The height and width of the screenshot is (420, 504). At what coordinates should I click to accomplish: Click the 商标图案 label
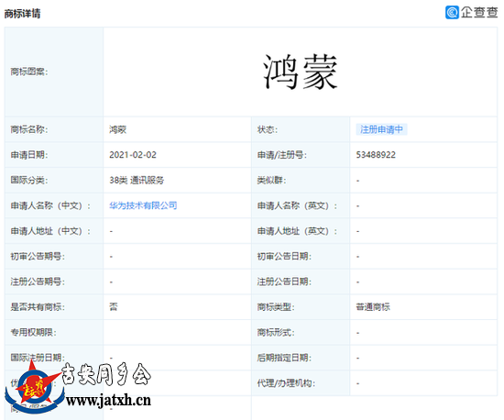(x=29, y=72)
